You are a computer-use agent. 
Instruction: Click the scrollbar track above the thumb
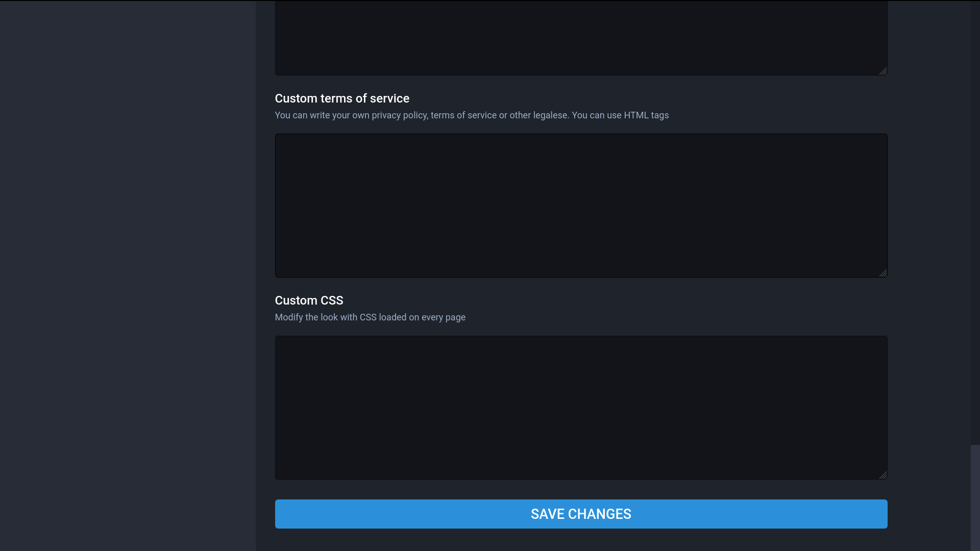click(x=975, y=219)
